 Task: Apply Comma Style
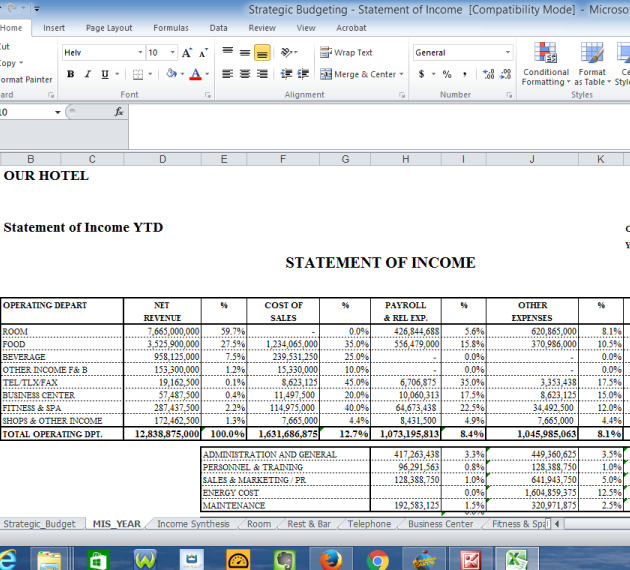pos(465,74)
